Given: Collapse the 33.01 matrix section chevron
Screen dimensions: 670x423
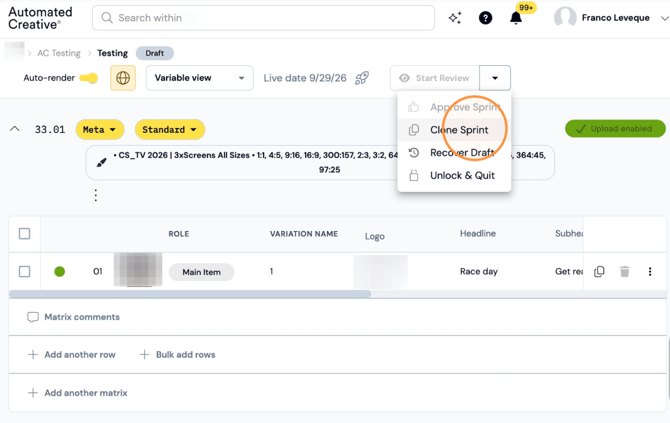Looking at the screenshot, I should tap(15, 129).
